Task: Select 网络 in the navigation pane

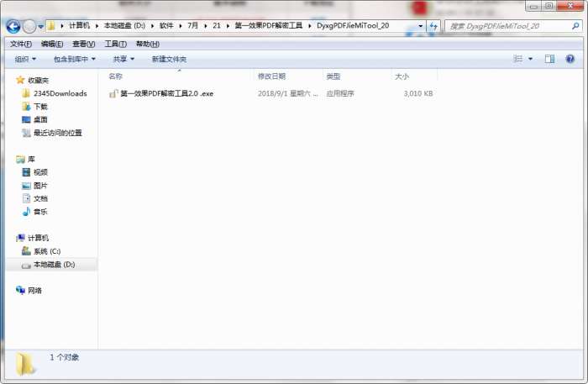Action: [x=35, y=290]
